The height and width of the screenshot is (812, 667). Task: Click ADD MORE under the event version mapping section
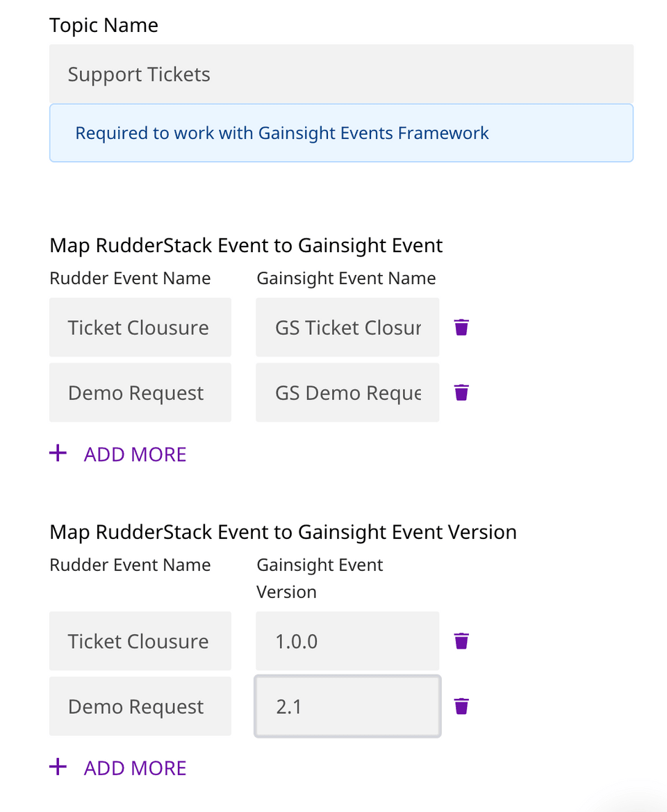point(135,768)
